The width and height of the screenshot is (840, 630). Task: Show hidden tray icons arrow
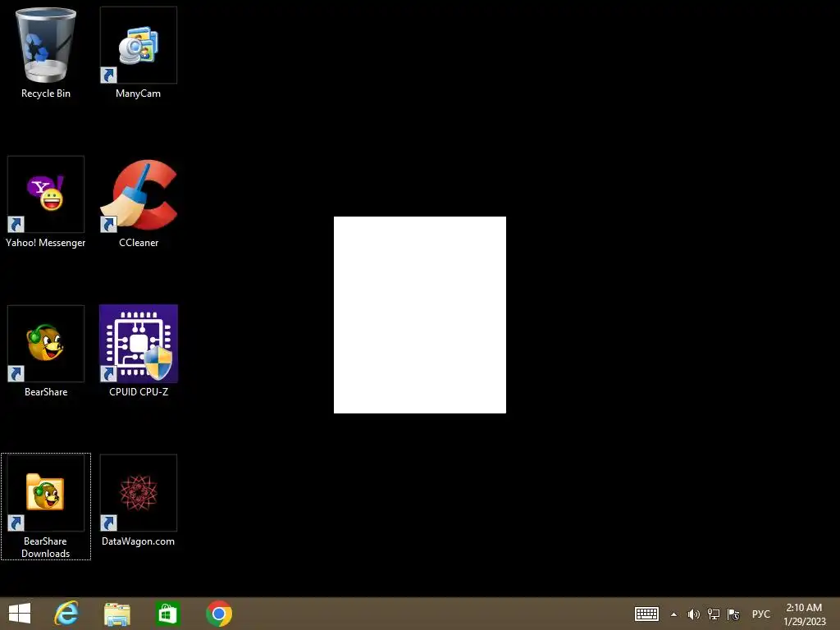(x=674, y=614)
